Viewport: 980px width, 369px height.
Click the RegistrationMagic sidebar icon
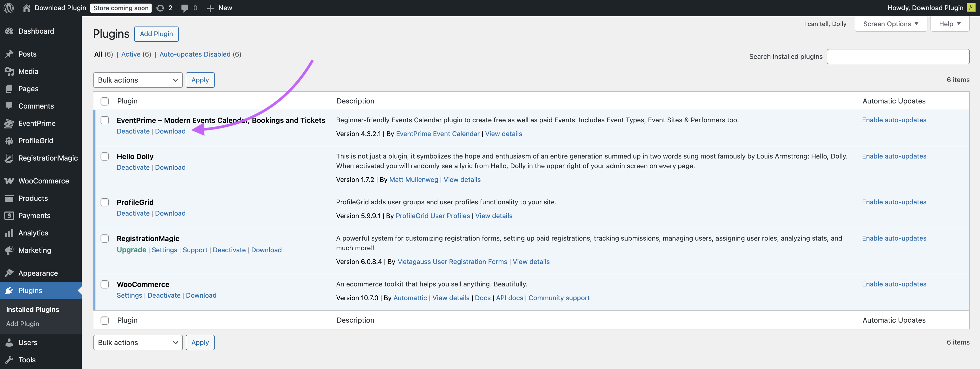click(47, 158)
